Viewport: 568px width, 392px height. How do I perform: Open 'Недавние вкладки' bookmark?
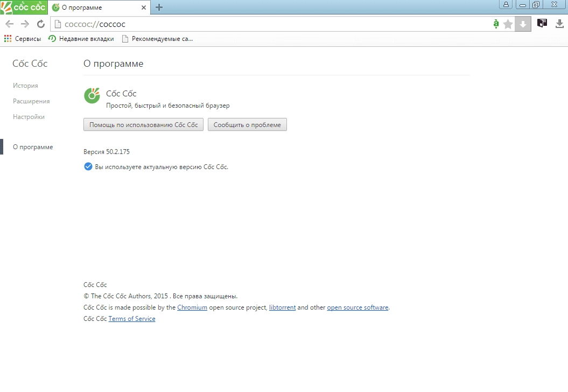(81, 39)
